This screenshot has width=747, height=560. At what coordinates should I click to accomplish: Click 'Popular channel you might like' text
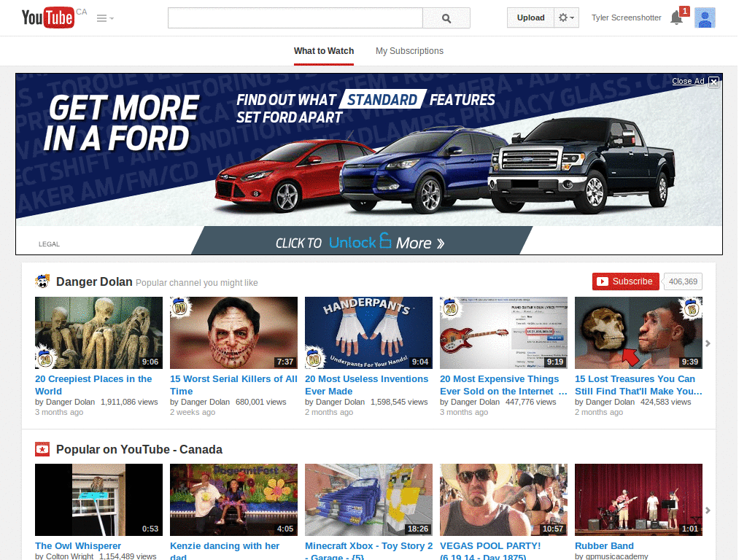(x=197, y=283)
